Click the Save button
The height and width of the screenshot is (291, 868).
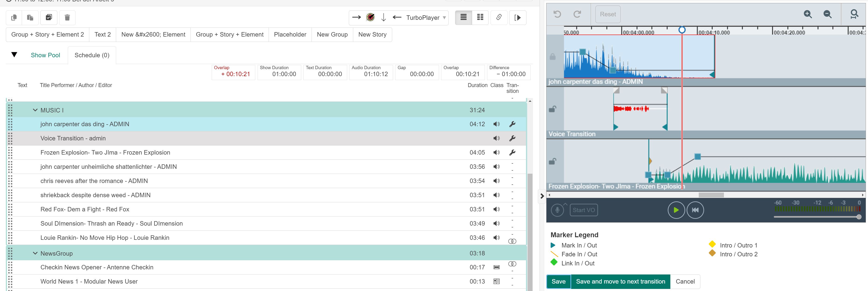tap(558, 282)
